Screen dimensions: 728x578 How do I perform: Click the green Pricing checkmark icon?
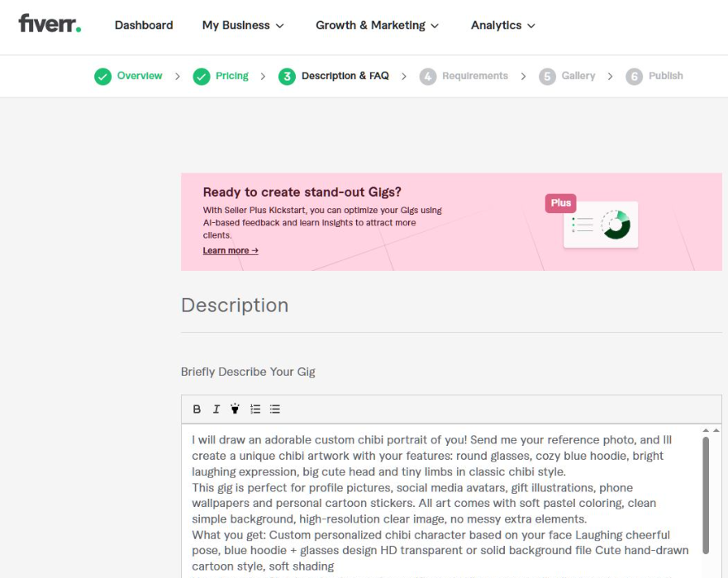[202, 77]
